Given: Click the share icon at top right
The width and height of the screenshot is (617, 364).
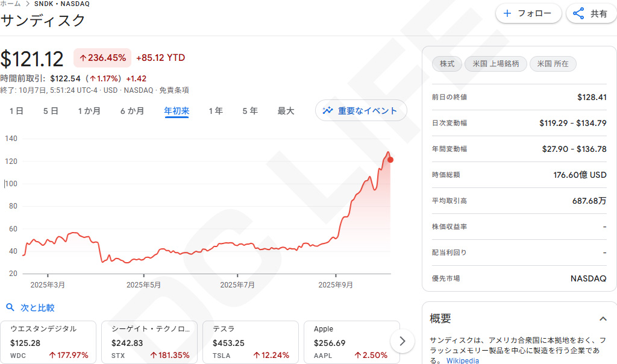Looking at the screenshot, I should [x=578, y=13].
